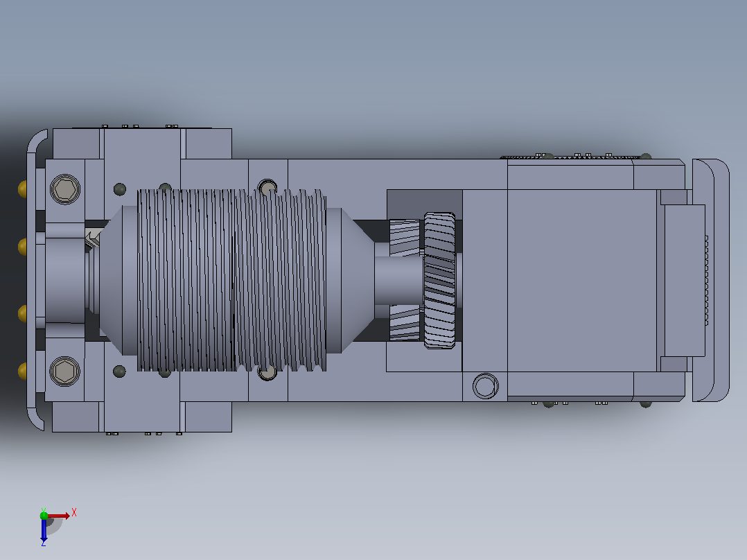Pick the lower hex socket bolt head

click(x=65, y=371)
